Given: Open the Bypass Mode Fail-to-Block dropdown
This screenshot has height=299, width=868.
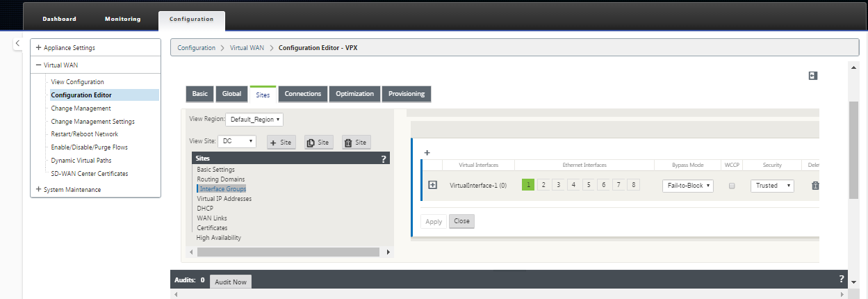Looking at the screenshot, I should [686, 186].
